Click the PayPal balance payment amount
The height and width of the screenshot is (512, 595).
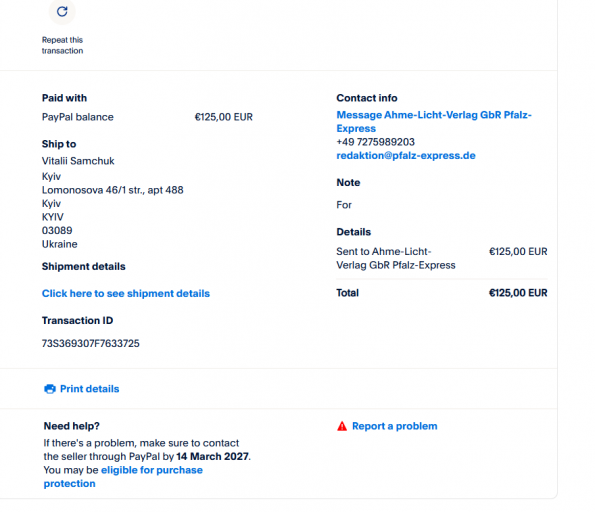(224, 117)
